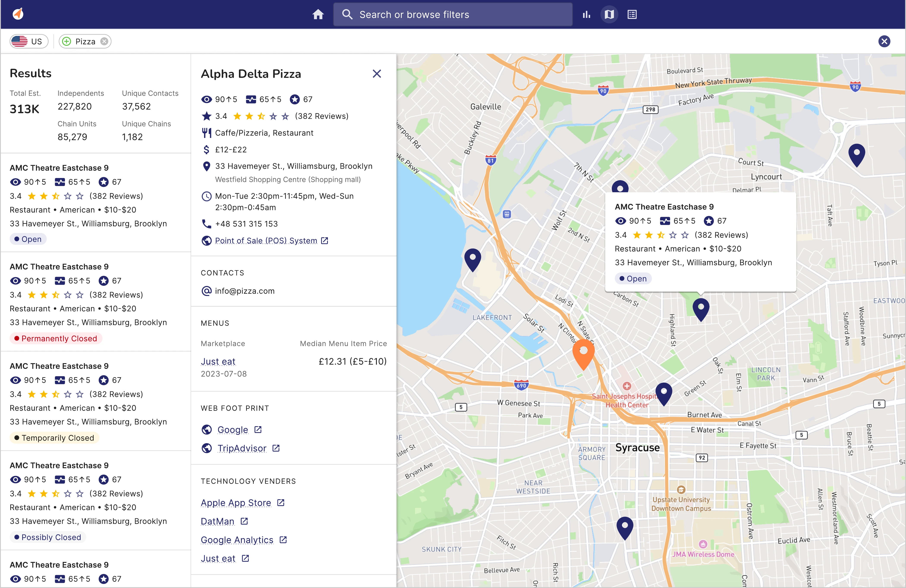Click phone icon in Alpha Delta details
Image resolution: width=906 pixels, height=588 pixels.
(206, 224)
